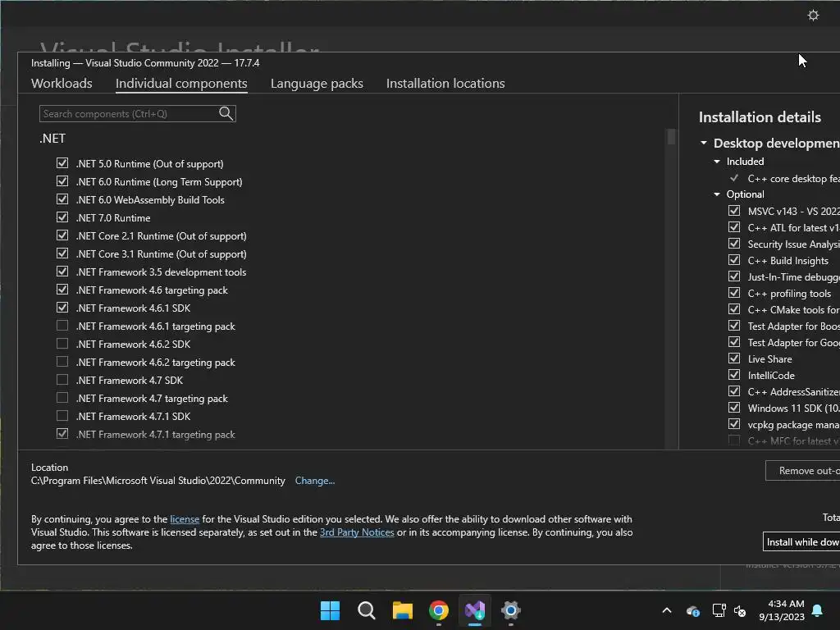Show hidden tray icons chevron

[x=667, y=610]
